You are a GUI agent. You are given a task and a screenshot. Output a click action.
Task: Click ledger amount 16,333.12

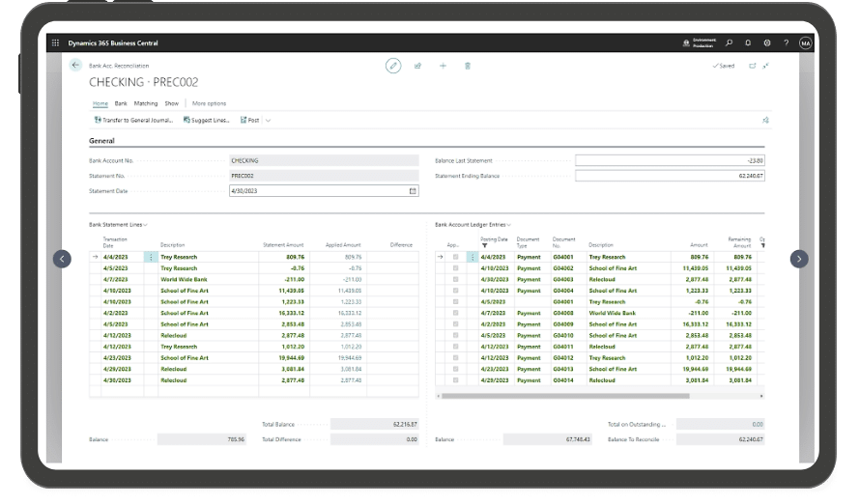click(696, 324)
